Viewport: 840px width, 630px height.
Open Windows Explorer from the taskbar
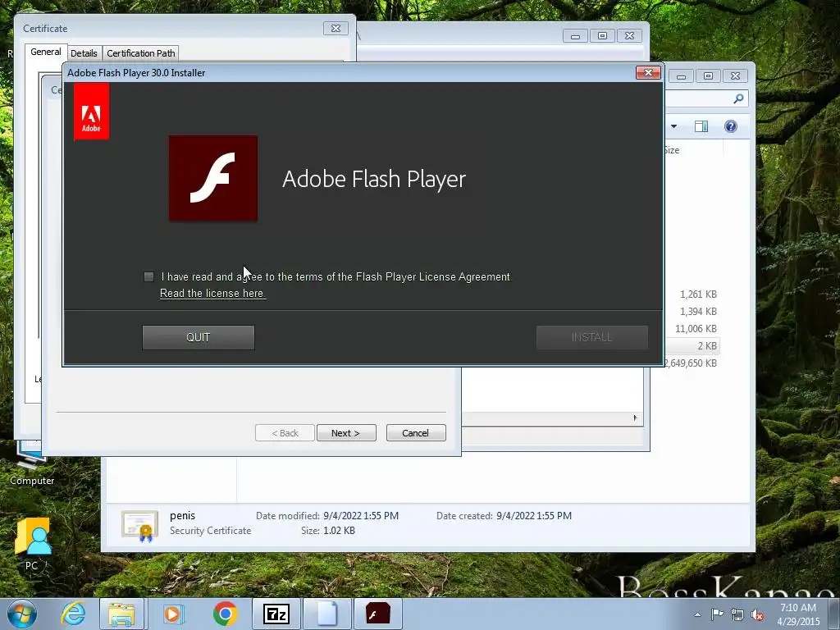tap(121, 614)
